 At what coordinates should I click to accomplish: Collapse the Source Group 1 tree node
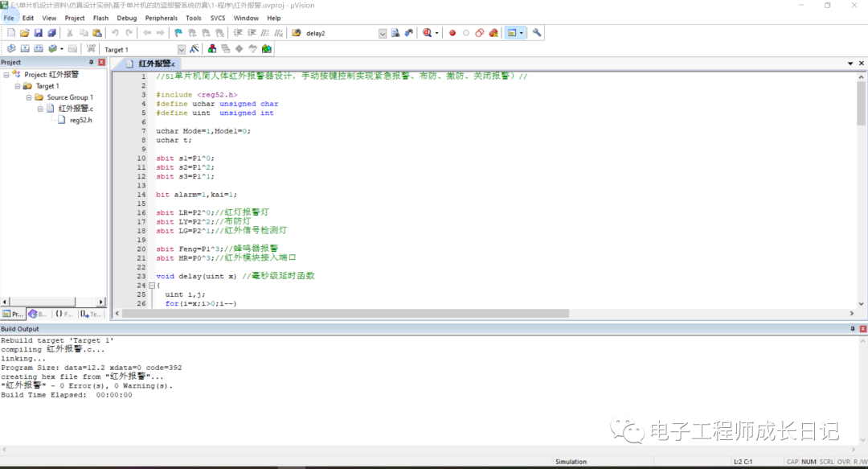tap(29, 97)
